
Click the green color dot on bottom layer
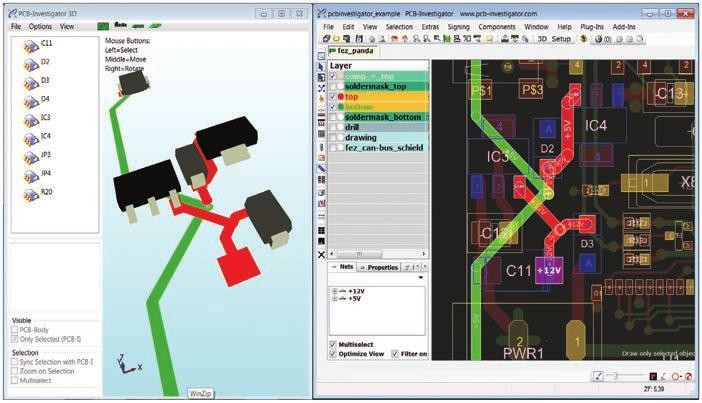(x=341, y=107)
